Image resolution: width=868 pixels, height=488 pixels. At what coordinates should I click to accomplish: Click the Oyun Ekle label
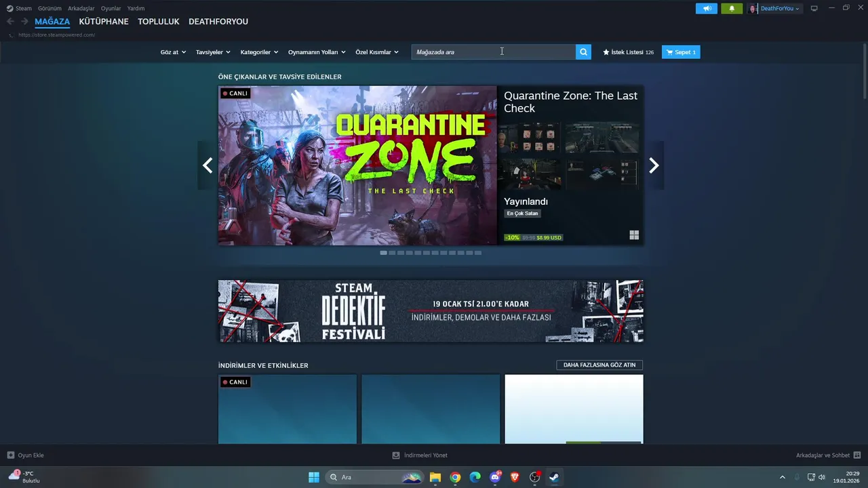click(x=31, y=455)
